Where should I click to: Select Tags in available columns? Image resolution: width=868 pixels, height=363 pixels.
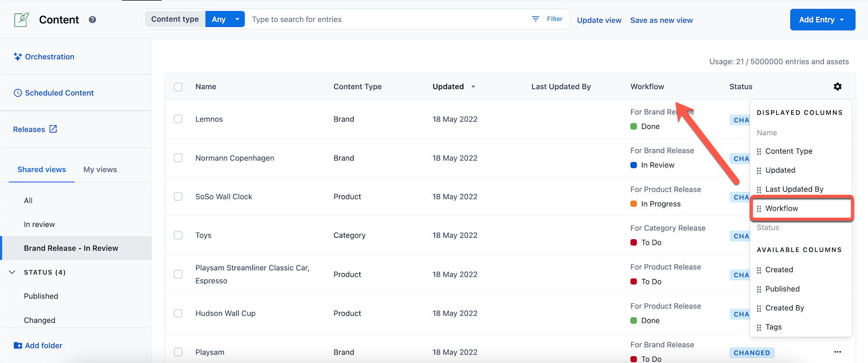point(774,327)
